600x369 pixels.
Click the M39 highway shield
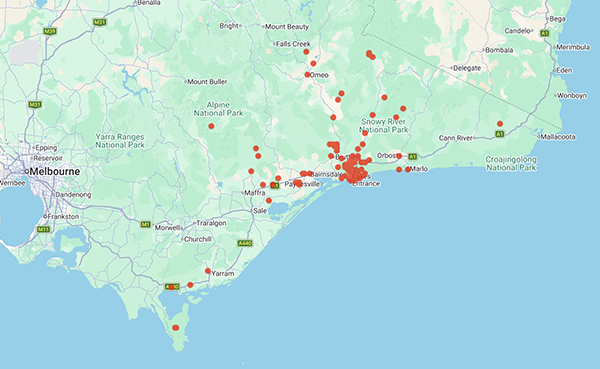pyautogui.click(x=50, y=31)
